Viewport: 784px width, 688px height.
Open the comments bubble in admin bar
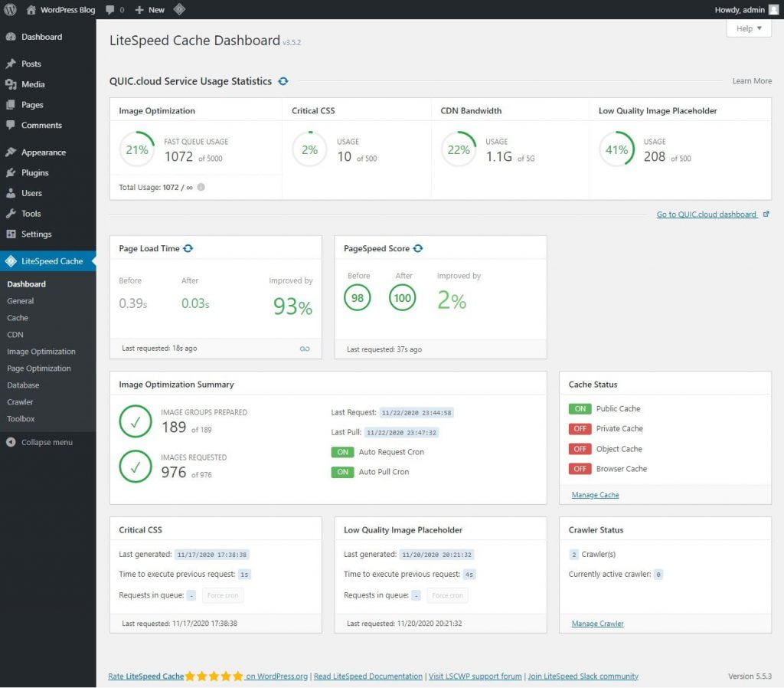pyautogui.click(x=110, y=10)
